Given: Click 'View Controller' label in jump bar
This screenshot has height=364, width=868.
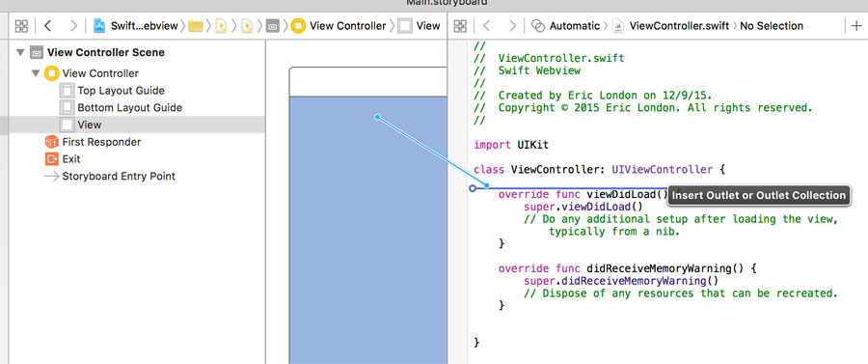Looking at the screenshot, I should 347,25.
